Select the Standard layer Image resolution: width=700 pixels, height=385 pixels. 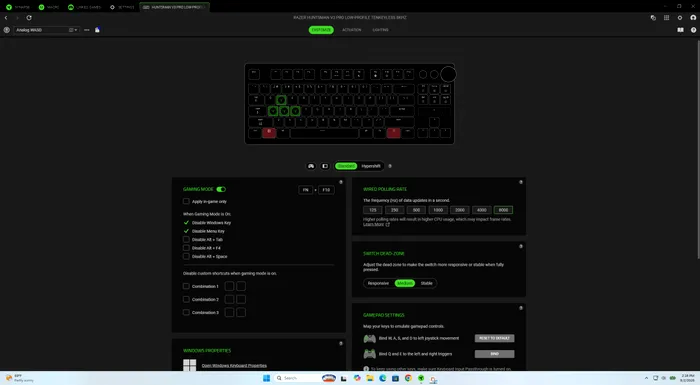(346, 166)
